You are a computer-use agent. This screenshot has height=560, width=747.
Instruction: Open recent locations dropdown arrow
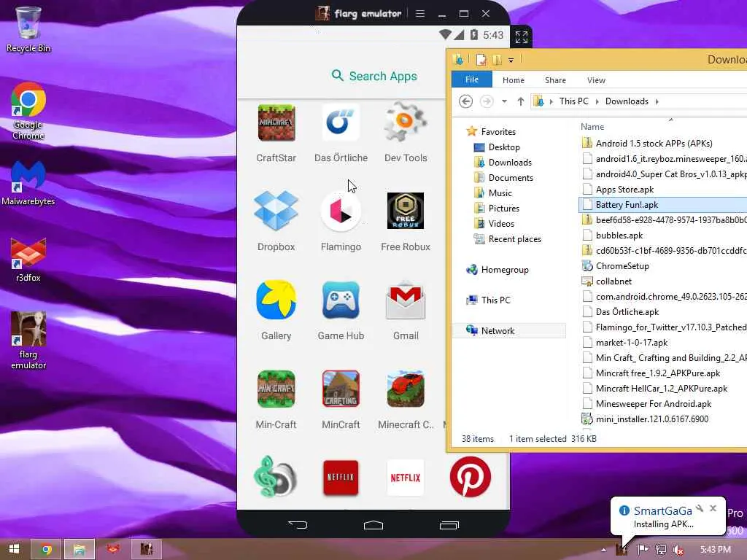tap(504, 101)
